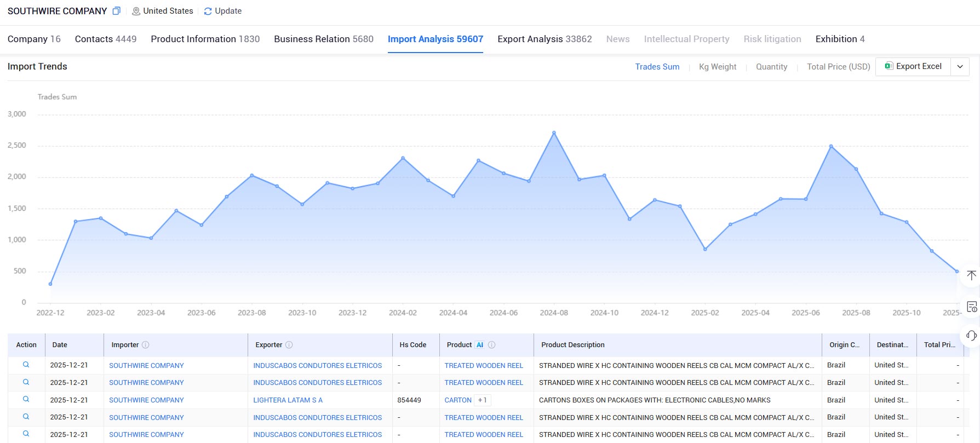The height and width of the screenshot is (443, 980).
Task: Switch chart metric to Total Price (USD)
Action: click(x=838, y=67)
